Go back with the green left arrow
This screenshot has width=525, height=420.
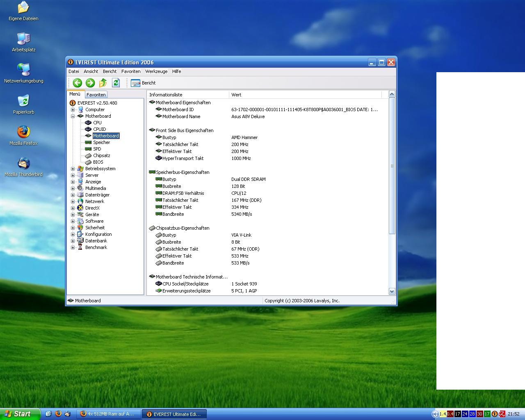click(x=77, y=83)
